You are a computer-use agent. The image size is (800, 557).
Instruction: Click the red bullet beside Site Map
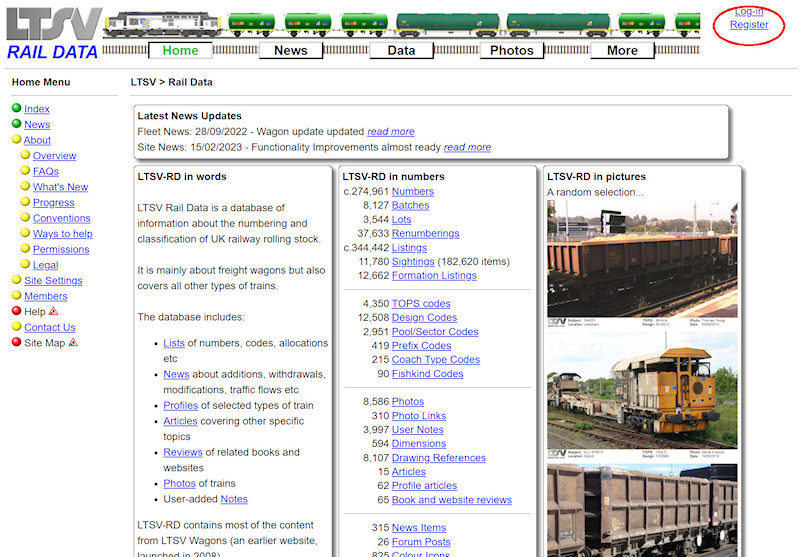[x=16, y=342]
